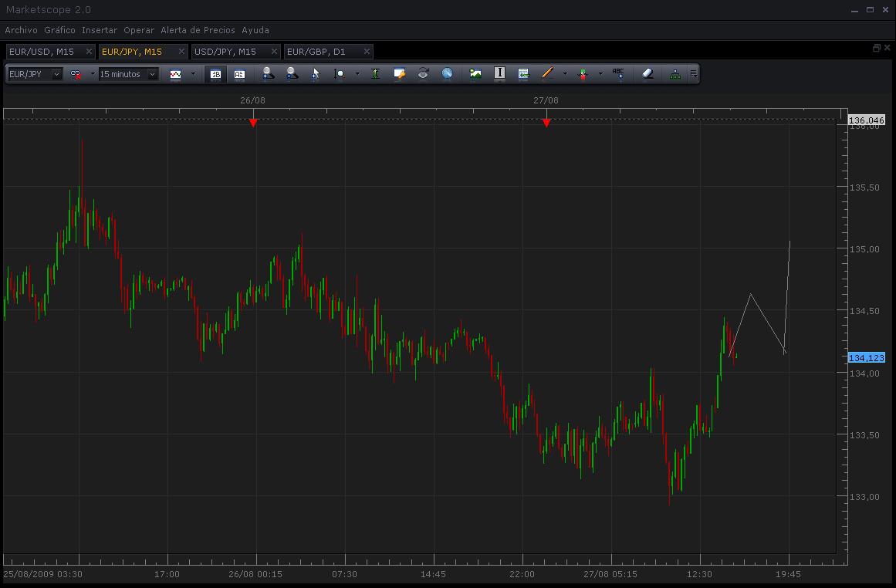896x588 pixels.
Task: Open the Insertar menu
Action: click(100, 30)
